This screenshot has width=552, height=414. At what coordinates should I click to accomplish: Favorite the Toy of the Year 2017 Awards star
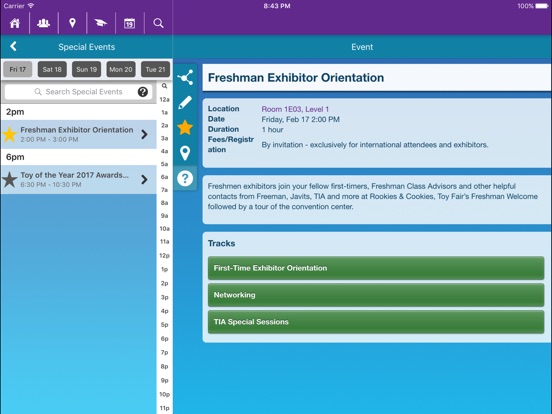click(x=10, y=180)
